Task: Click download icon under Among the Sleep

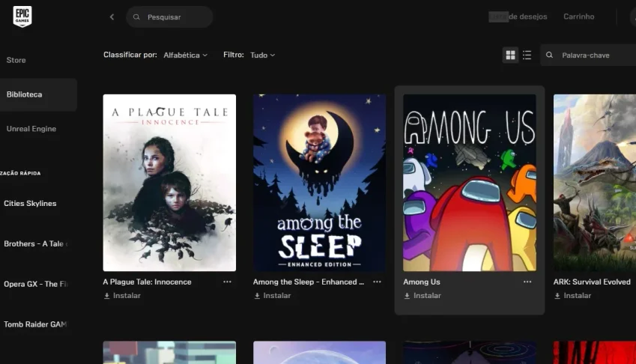Action: pos(257,296)
